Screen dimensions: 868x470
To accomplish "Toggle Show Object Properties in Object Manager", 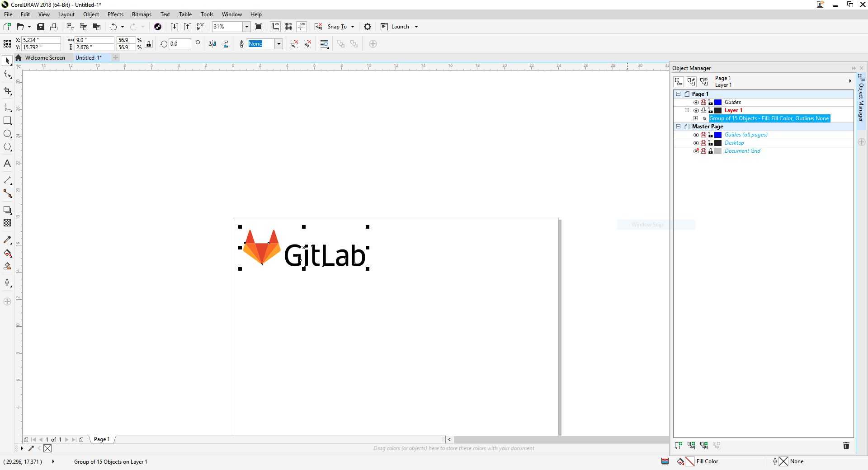I will (x=678, y=82).
